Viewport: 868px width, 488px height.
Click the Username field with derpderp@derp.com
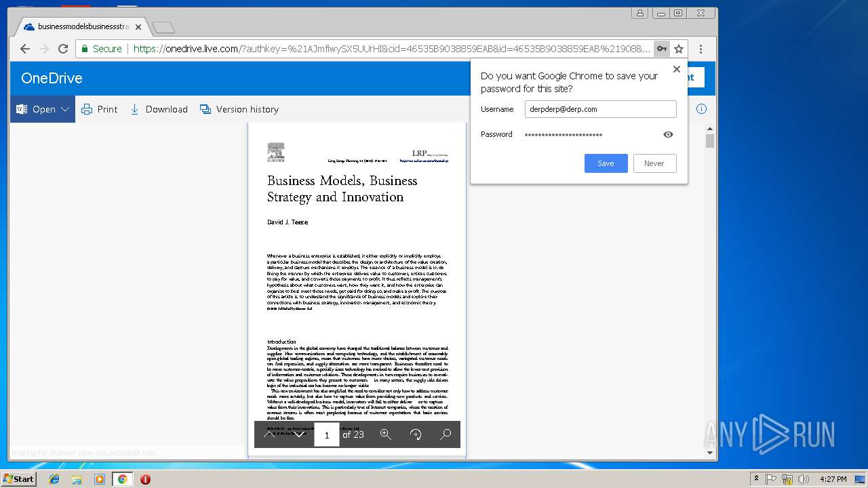600,108
